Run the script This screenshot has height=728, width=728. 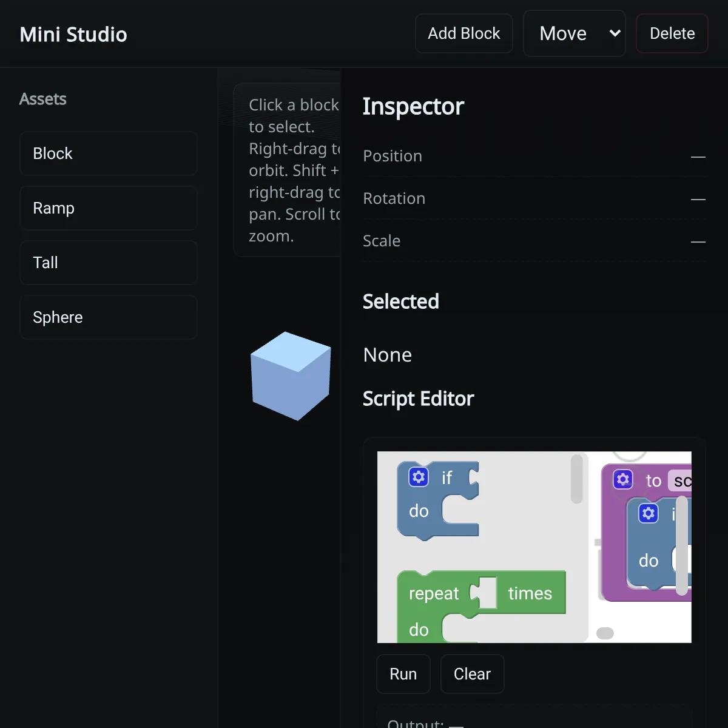pyautogui.click(x=403, y=674)
